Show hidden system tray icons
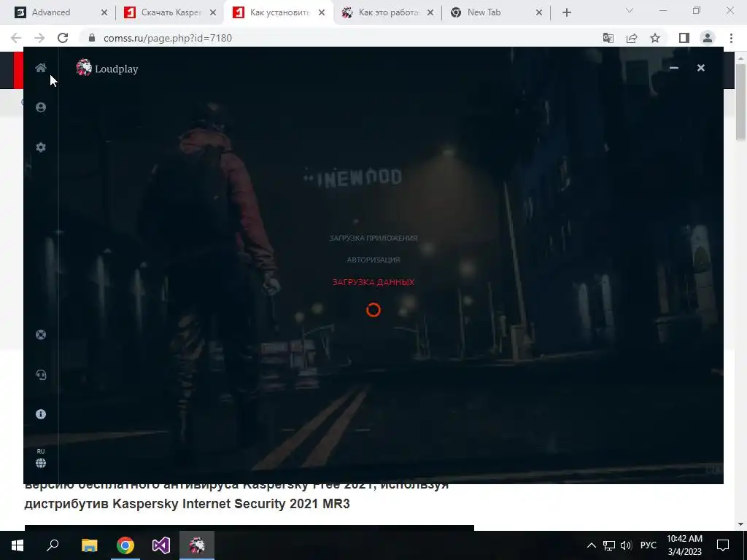The width and height of the screenshot is (747, 560). pyautogui.click(x=591, y=545)
